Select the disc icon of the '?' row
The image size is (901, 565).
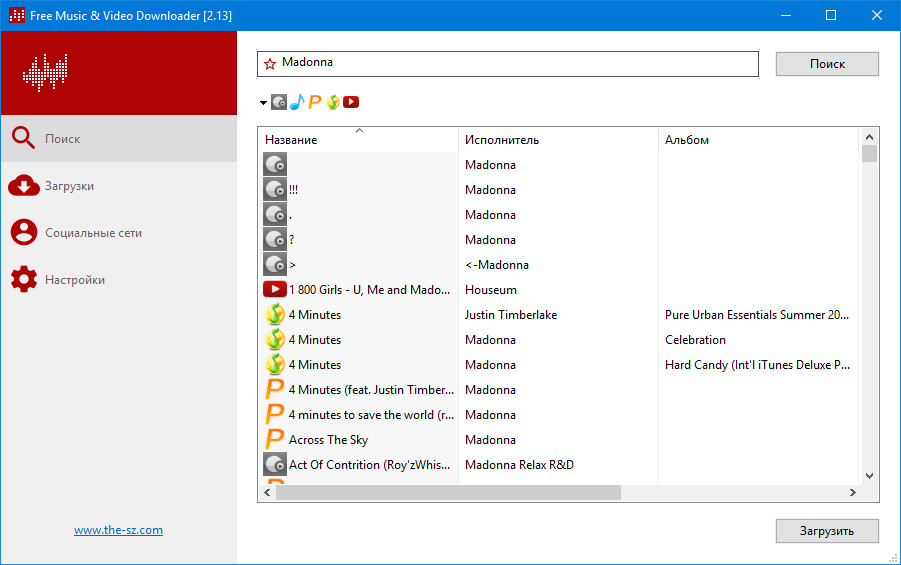[x=275, y=239]
